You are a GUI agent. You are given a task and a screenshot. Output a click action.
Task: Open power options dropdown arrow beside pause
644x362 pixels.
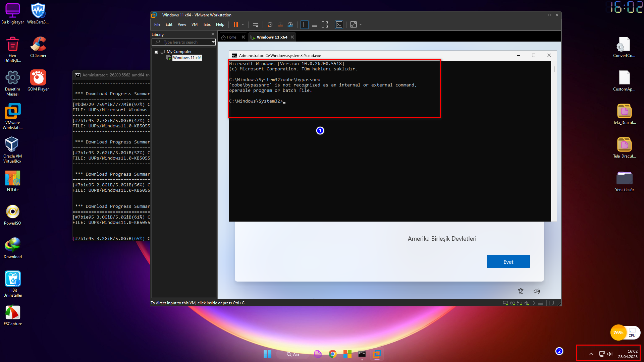[243, 24]
